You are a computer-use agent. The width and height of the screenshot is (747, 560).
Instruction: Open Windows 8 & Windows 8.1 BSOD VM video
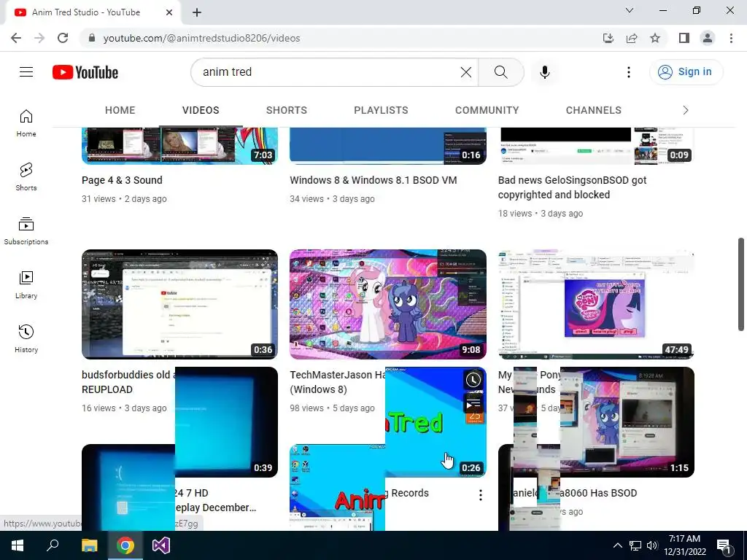point(373,180)
